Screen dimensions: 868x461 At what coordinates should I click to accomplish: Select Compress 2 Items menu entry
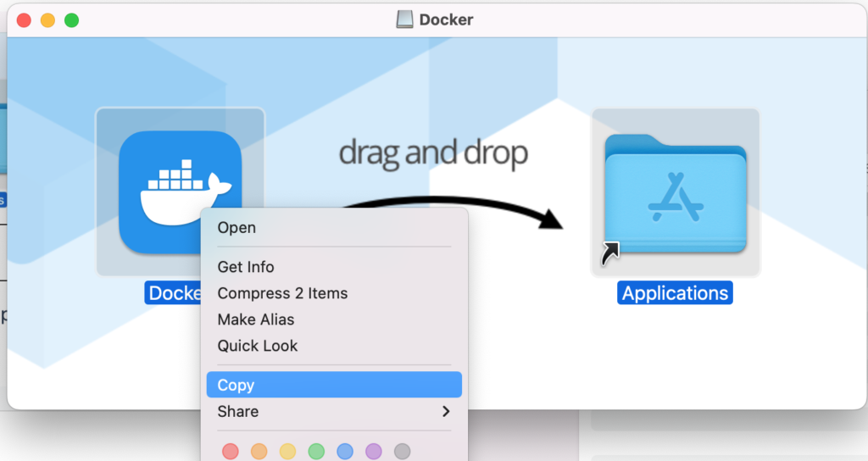[x=282, y=293]
